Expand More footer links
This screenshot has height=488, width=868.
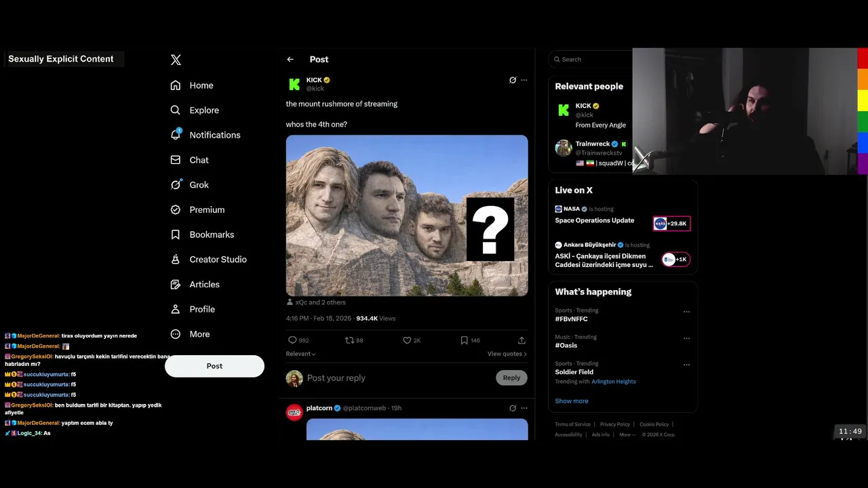[627, 434]
